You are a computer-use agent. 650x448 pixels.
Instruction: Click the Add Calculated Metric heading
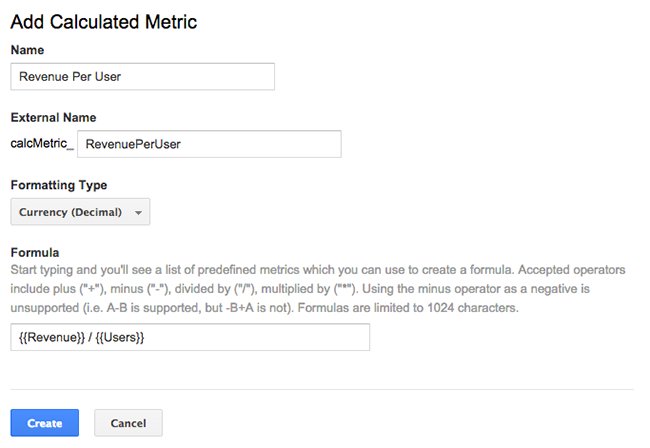tap(104, 22)
